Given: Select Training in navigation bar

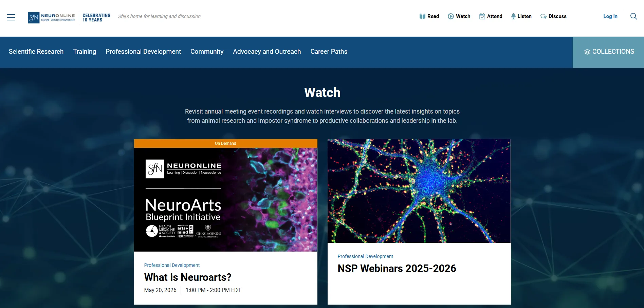Looking at the screenshot, I should 85,52.
